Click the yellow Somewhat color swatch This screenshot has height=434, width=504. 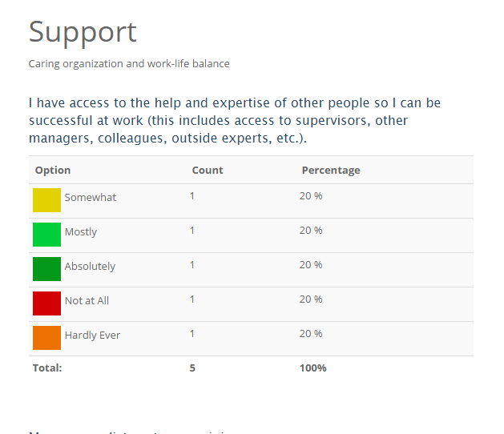46,200
